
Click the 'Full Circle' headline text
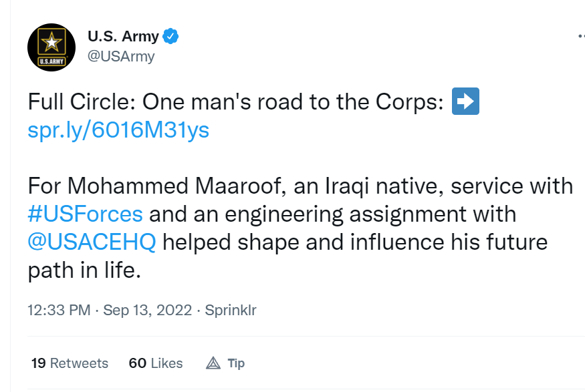tap(82, 102)
